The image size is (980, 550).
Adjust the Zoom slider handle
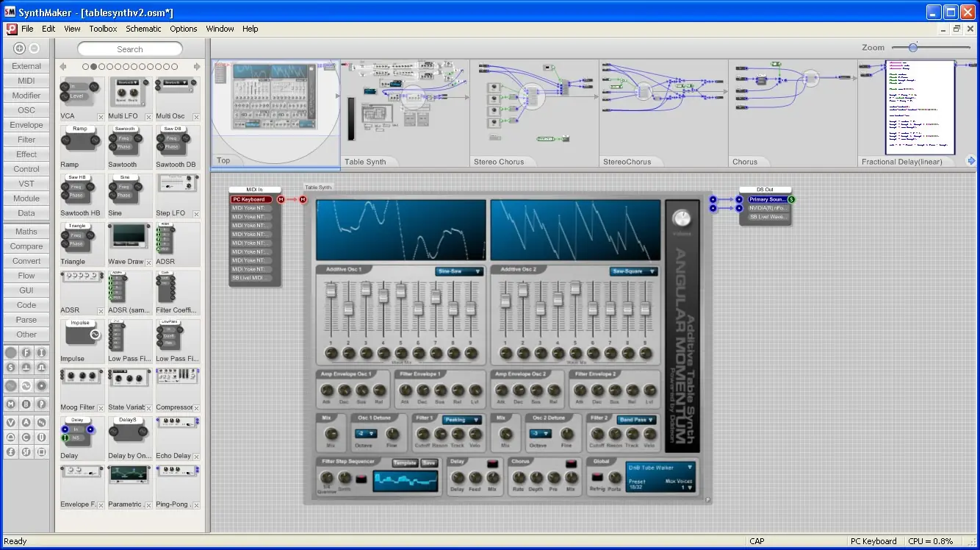click(913, 47)
